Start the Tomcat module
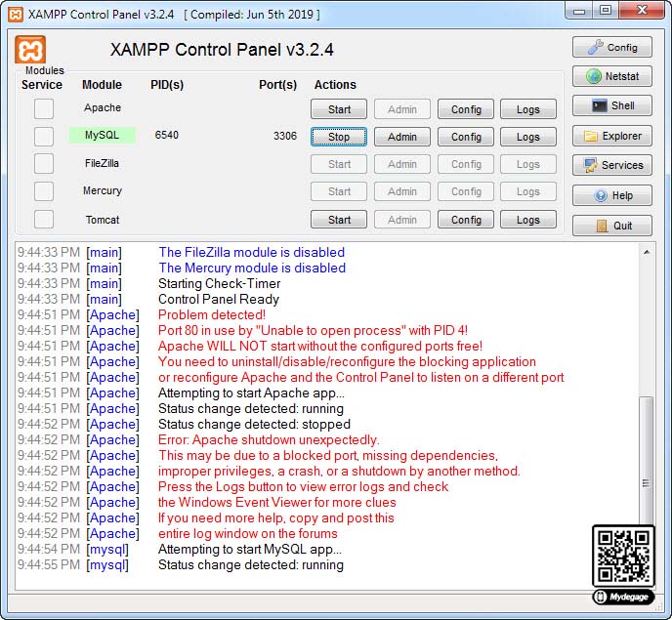The image size is (672, 620). point(339,220)
